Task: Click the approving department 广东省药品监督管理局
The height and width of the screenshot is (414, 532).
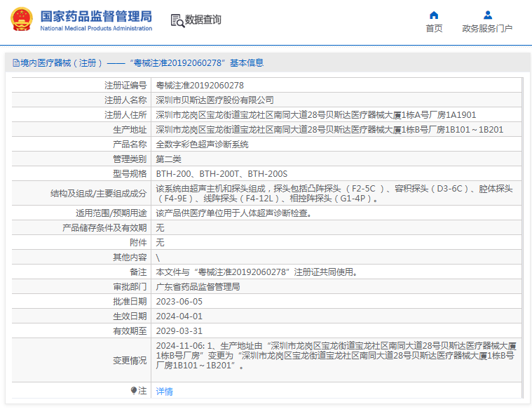Action: pyautogui.click(x=198, y=286)
